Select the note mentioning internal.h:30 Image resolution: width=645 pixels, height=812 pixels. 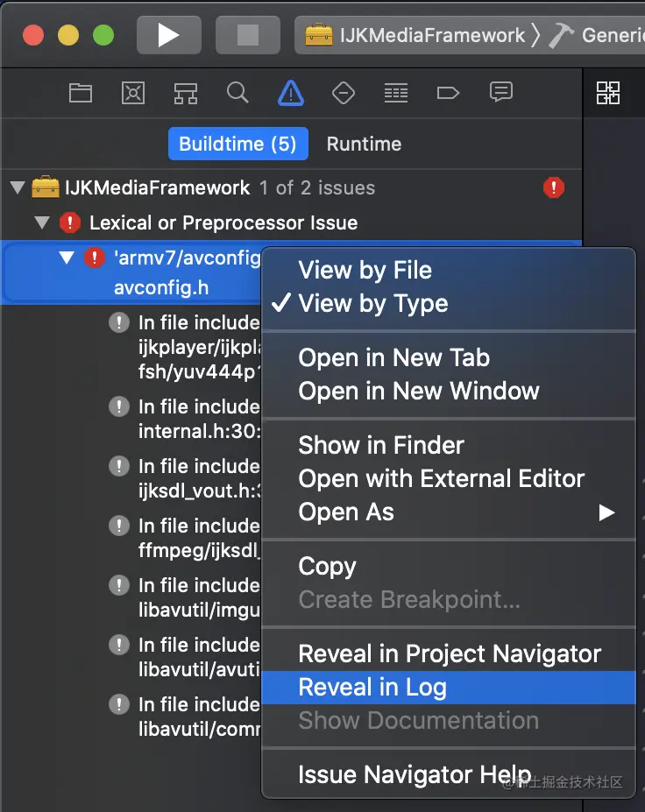185,419
